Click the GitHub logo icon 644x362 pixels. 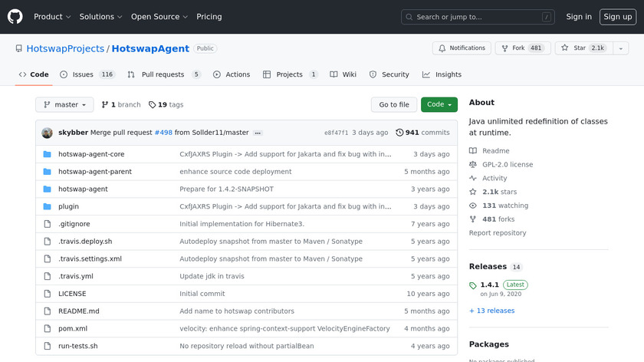click(x=15, y=17)
